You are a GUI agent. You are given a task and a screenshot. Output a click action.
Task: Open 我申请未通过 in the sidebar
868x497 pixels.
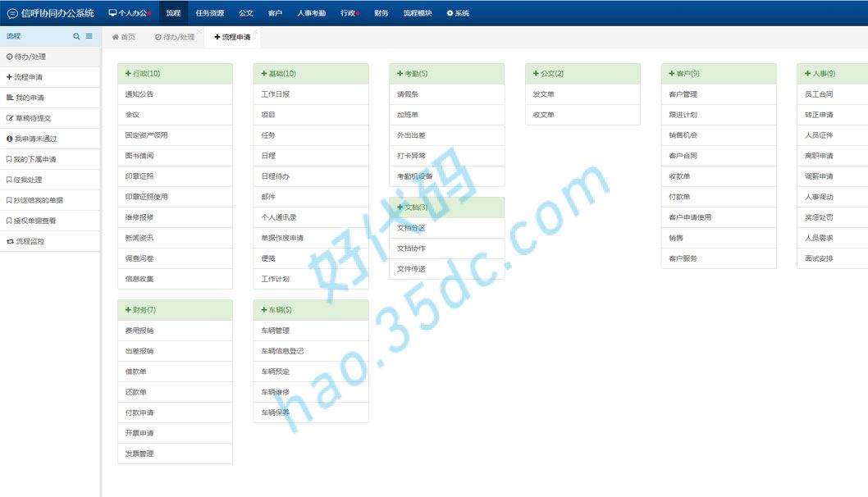coord(50,139)
